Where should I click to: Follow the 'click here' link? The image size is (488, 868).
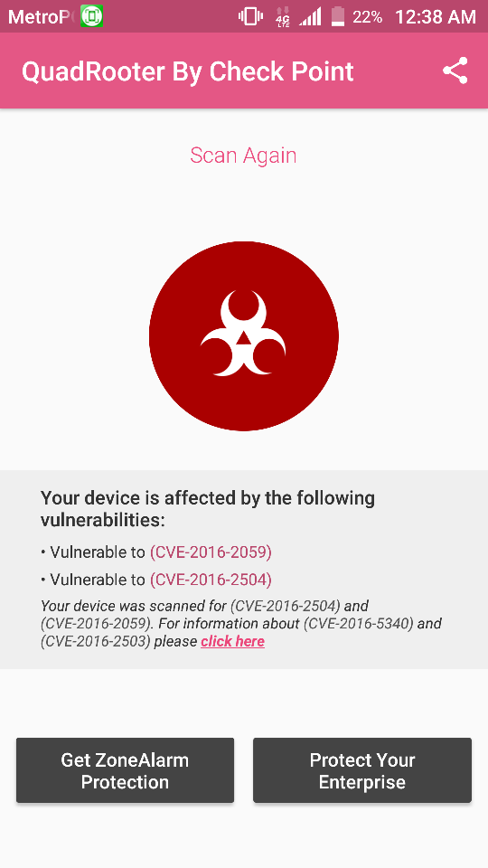click(x=232, y=642)
